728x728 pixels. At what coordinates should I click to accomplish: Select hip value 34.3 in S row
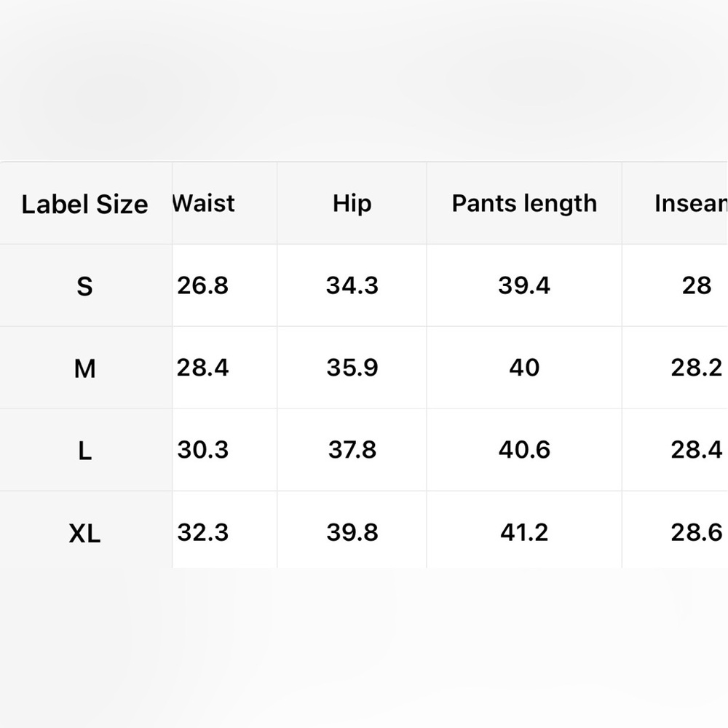coord(352,285)
